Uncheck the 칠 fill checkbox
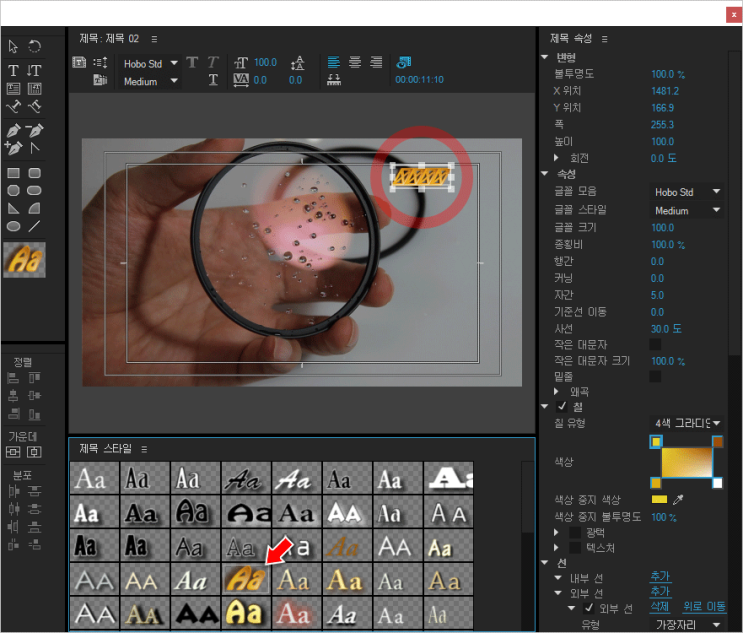 tap(562, 406)
